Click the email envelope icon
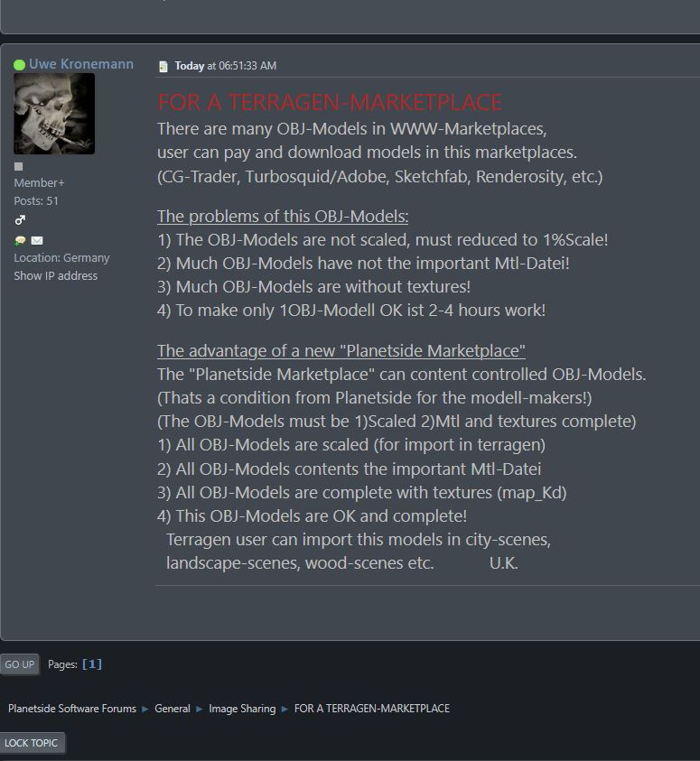The image size is (700, 761). coord(37,240)
